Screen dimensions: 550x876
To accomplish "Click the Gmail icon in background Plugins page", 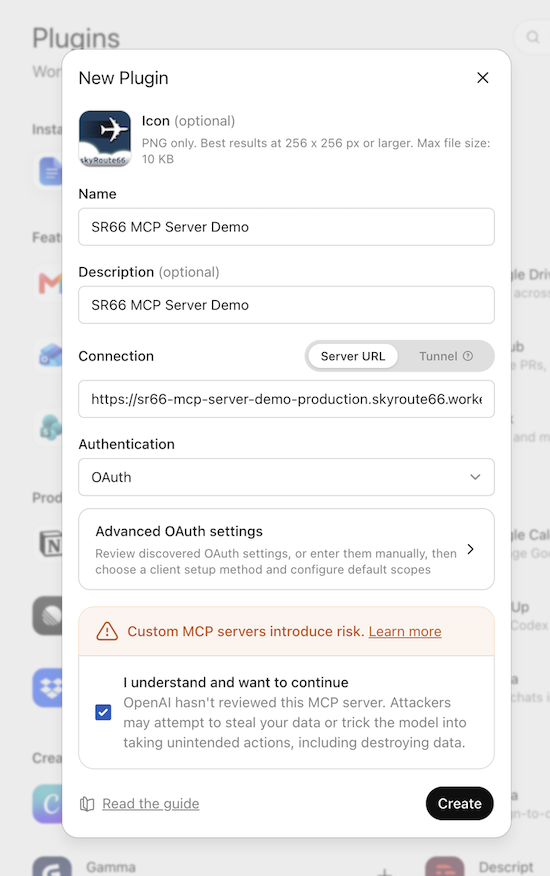I will pos(49,283).
